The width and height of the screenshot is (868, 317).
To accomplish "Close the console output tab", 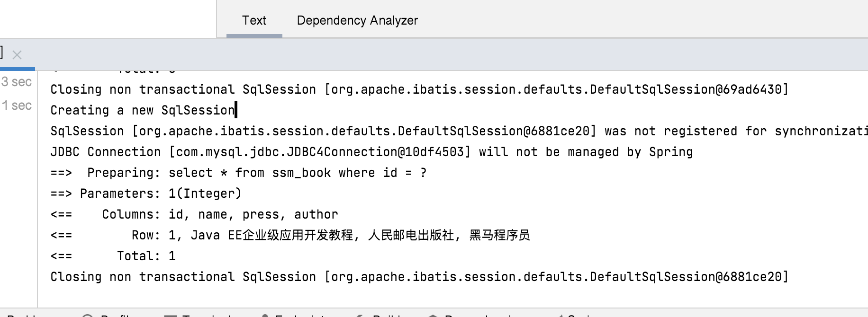I will pyautogui.click(x=17, y=54).
